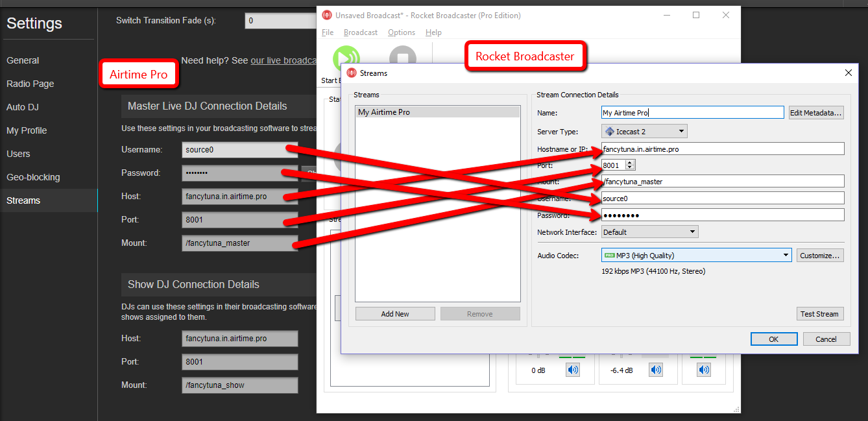Click the Password field in Streams dialog
The width and height of the screenshot is (868, 421).
click(x=723, y=215)
